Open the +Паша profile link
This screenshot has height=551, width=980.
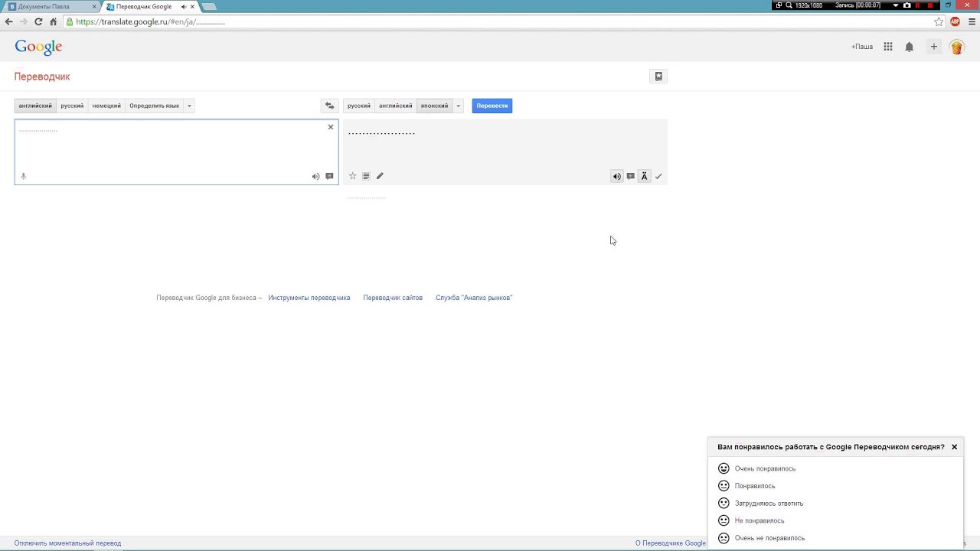click(x=862, y=47)
